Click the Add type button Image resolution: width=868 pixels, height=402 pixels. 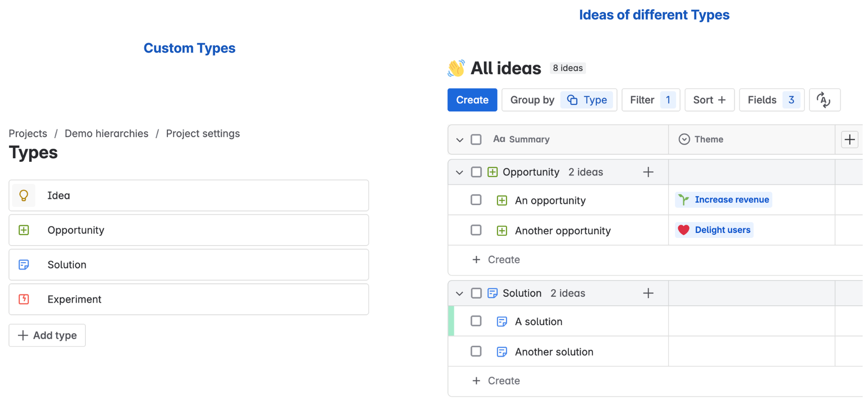click(x=47, y=336)
